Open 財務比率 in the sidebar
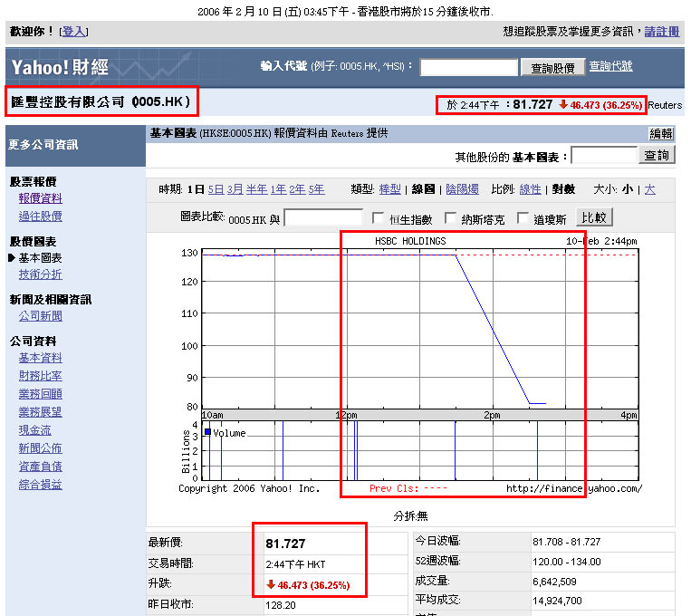The image size is (691, 616). (40, 376)
